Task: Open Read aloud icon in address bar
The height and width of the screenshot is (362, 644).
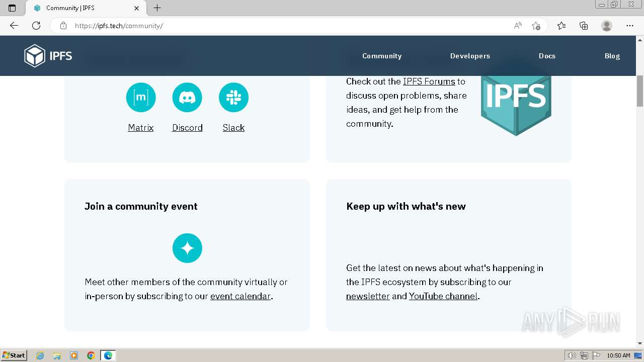Action: point(518,26)
